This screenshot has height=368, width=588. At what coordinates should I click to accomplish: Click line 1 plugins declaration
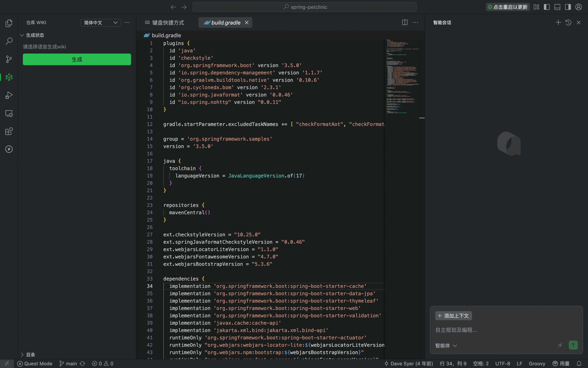(176, 43)
